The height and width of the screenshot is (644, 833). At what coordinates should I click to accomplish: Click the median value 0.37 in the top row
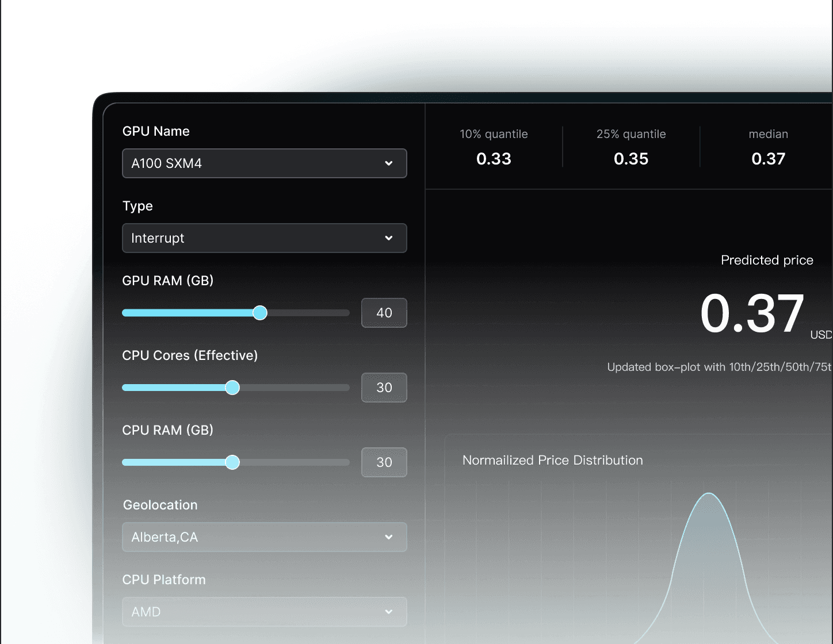[769, 159]
